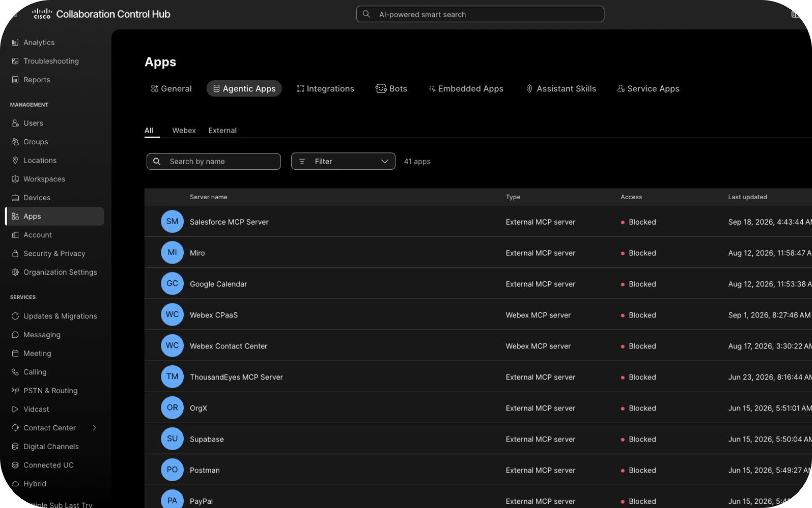Viewport: 812px width, 508px height.
Task: Open Digital Channels
Action: (46, 447)
